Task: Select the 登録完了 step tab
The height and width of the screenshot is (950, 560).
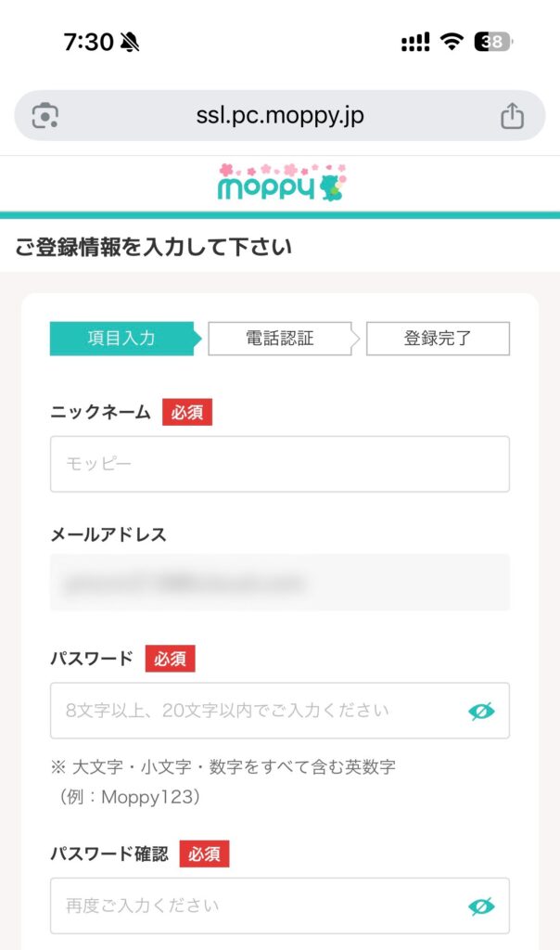Action: click(437, 339)
